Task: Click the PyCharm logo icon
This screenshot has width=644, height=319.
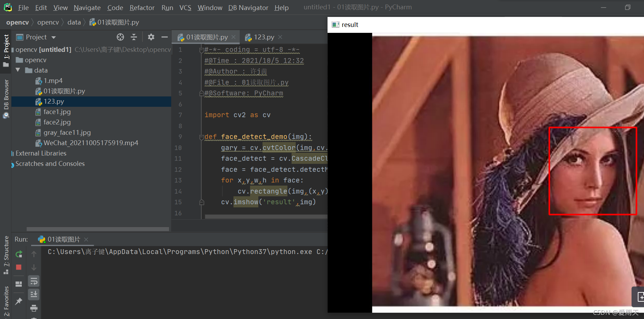Action: click(x=8, y=7)
